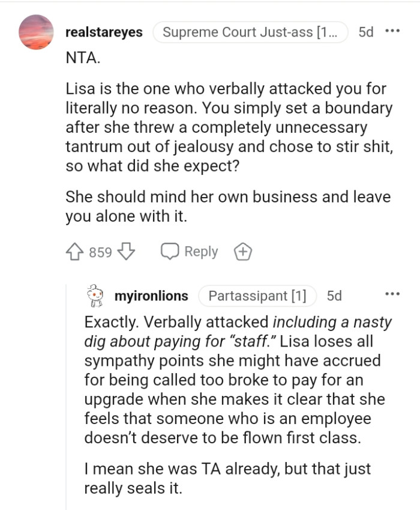The height and width of the screenshot is (510, 420).
Task: Expand realstareyes' comment options dropdown
Action: (393, 32)
